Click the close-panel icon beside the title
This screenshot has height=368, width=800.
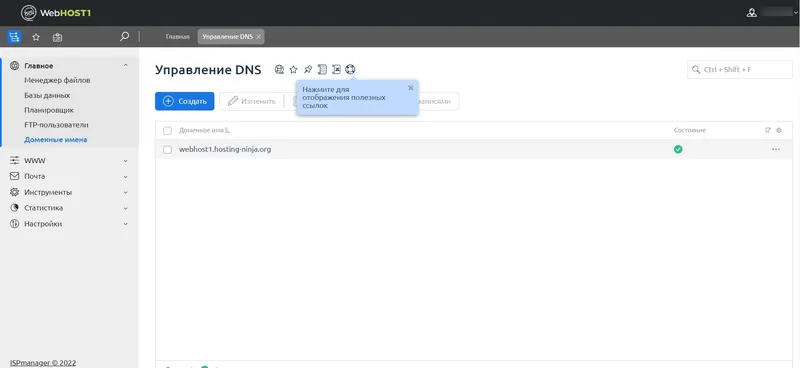[x=336, y=69]
